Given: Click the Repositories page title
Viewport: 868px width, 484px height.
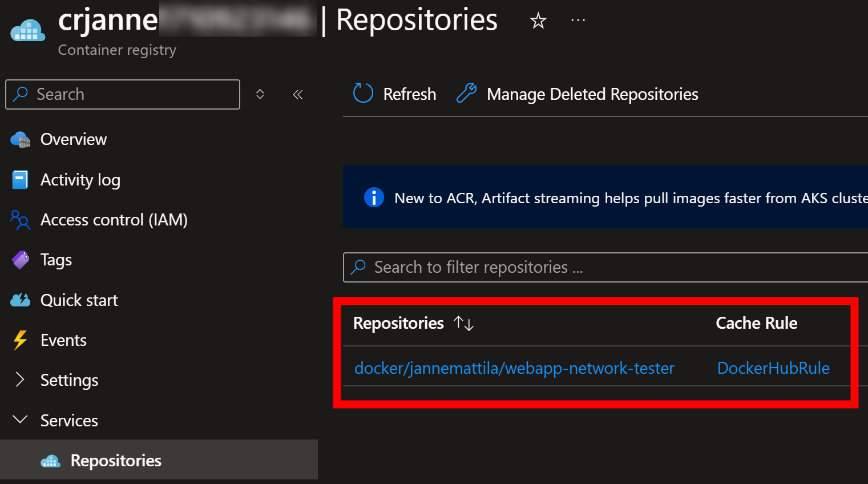Looking at the screenshot, I should (417, 20).
